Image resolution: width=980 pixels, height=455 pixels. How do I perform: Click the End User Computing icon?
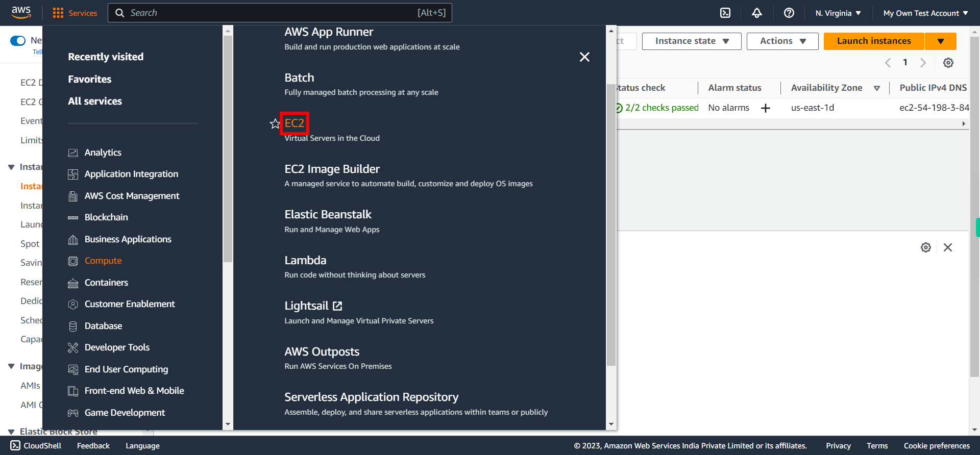point(73,369)
